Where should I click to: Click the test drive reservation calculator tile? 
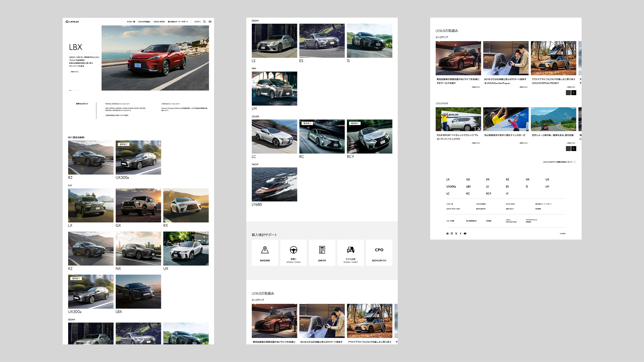pos(322,253)
